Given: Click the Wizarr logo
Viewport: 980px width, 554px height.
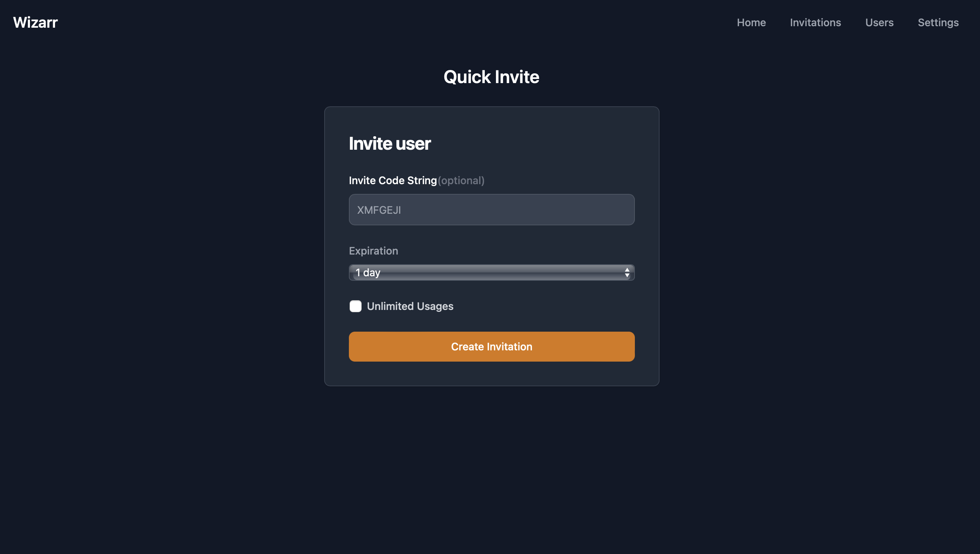Looking at the screenshot, I should tap(36, 22).
